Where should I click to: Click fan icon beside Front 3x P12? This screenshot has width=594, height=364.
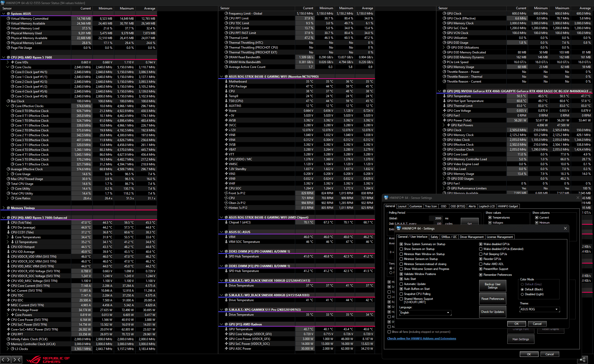pos(226,193)
